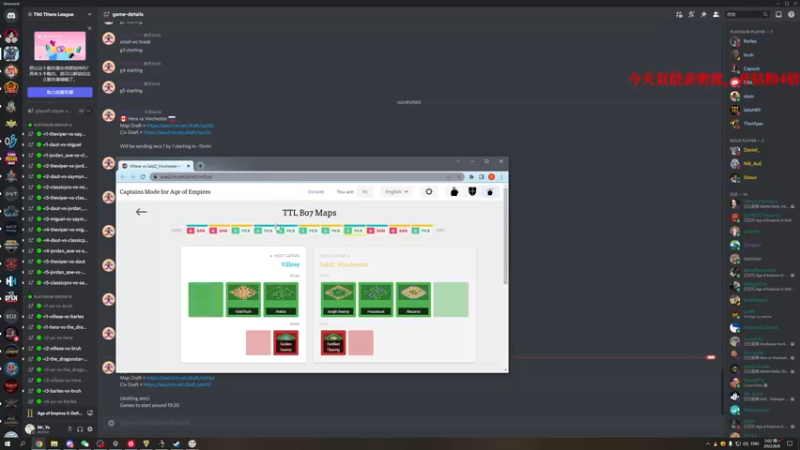Viewport: 800px width, 450px height.
Task: Select the Golden Swamp banned map
Action: pyautogui.click(x=286, y=343)
